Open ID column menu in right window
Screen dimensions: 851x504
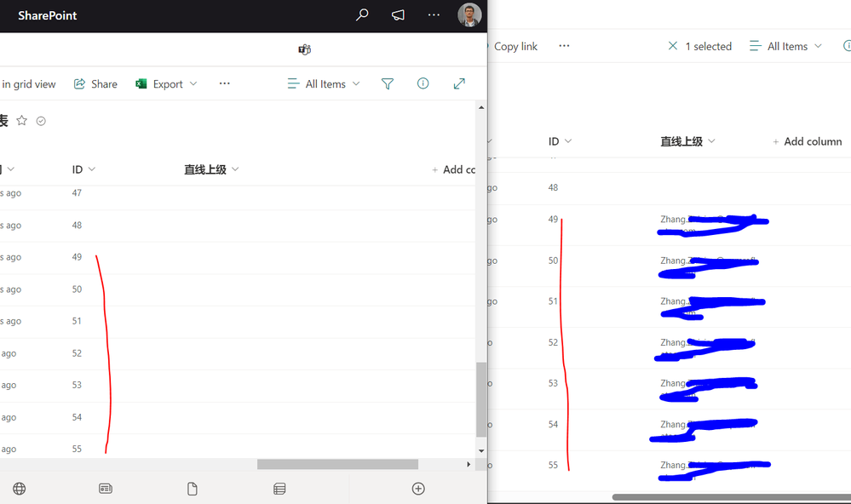coord(561,141)
